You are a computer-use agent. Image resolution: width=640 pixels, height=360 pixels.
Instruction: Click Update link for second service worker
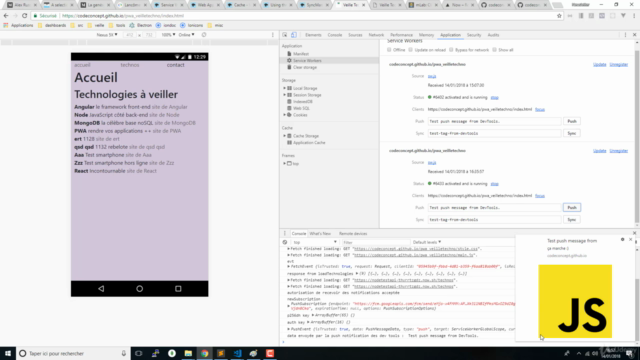(600, 151)
